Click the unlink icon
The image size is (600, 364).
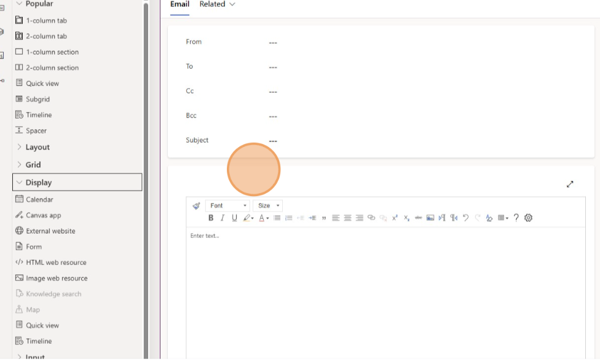click(x=383, y=218)
